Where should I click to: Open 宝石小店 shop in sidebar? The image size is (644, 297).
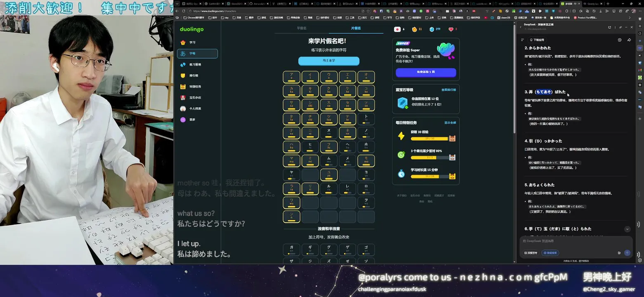197,98
